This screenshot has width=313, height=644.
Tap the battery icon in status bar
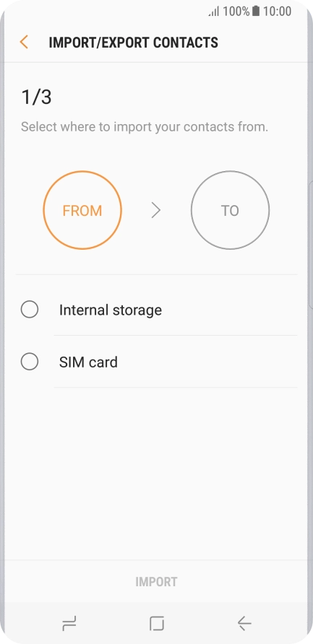pos(256,11)
